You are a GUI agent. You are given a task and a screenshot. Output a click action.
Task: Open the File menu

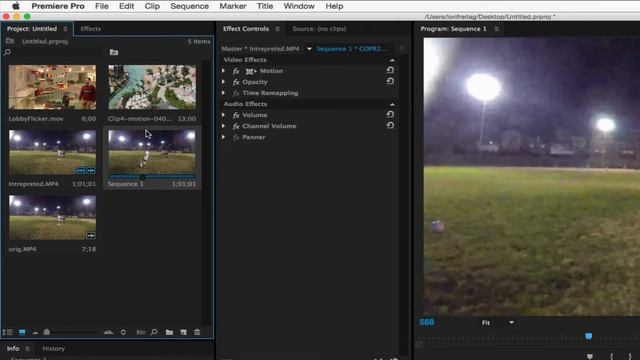[x=102, y=6]
